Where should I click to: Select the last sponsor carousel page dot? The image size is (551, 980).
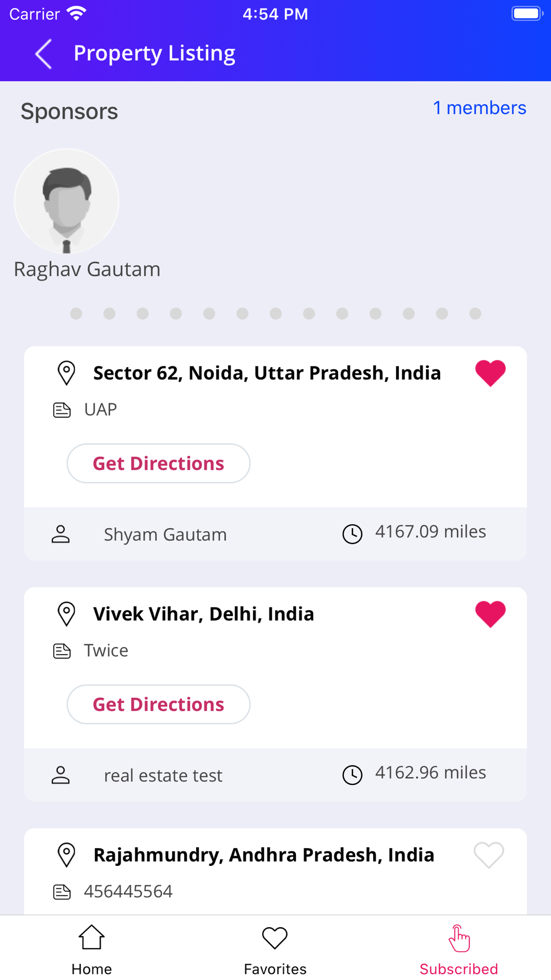[475, 314]
